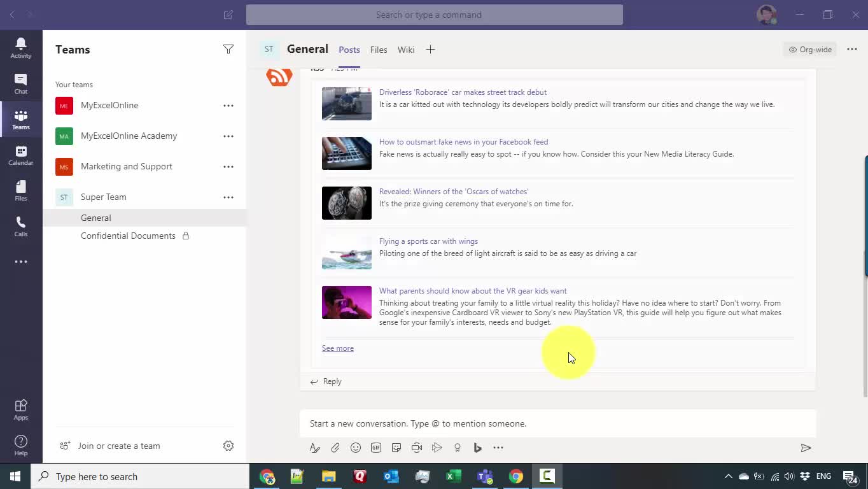Expand more apps ellipsis in left rail
The height and width of the screenshot is (489, 868).
point(21,262)
